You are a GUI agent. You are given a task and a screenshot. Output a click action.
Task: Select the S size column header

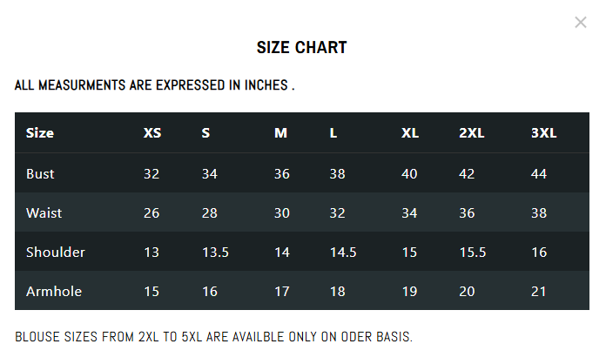coord(205,133)
